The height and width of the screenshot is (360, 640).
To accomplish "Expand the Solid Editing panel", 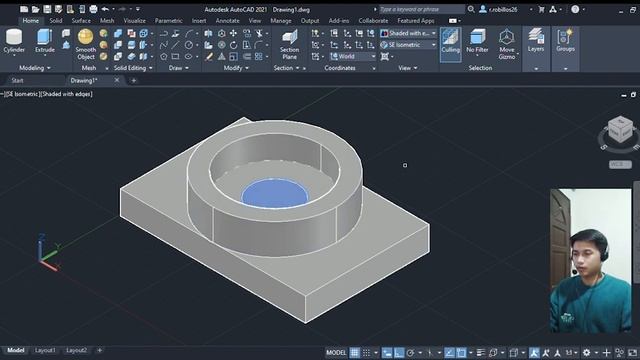I will point(133,68).
